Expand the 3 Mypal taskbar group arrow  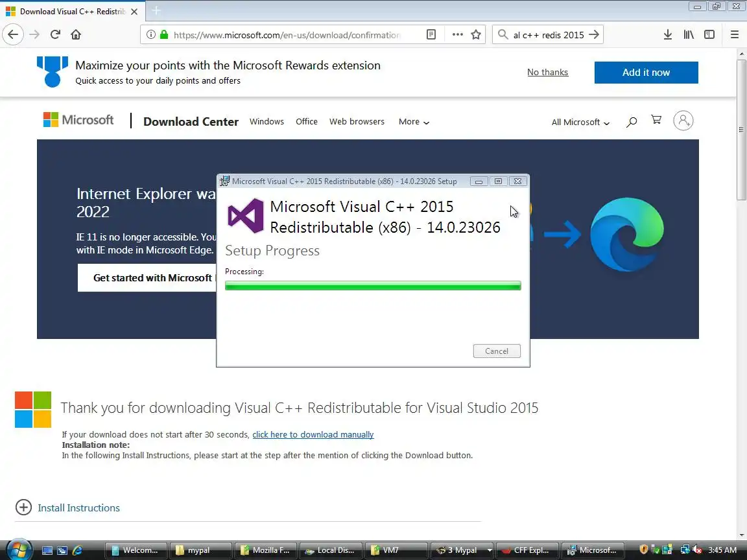coord(490,550)
